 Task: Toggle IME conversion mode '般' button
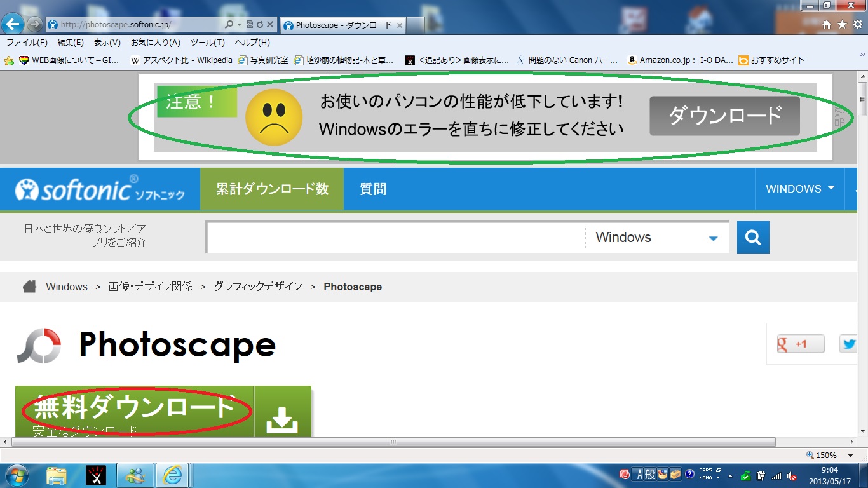[651, 474]
